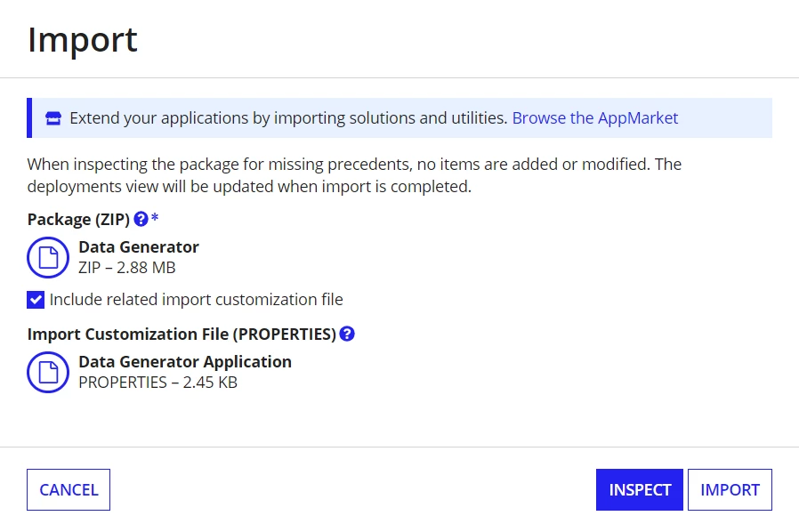The width and height of the screenshot is (799, 532).
Task: Click the PROPERTIES – 2.45 KB file details
Action: click(x=158, y=383)
